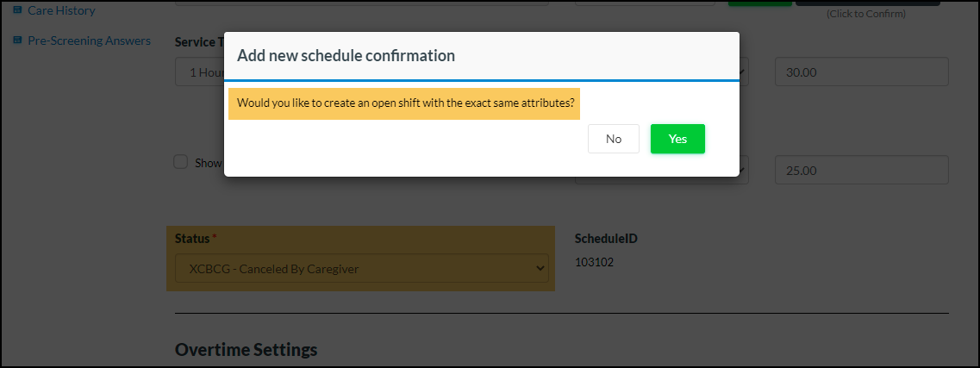Click the Status field label

pos(192,238)
